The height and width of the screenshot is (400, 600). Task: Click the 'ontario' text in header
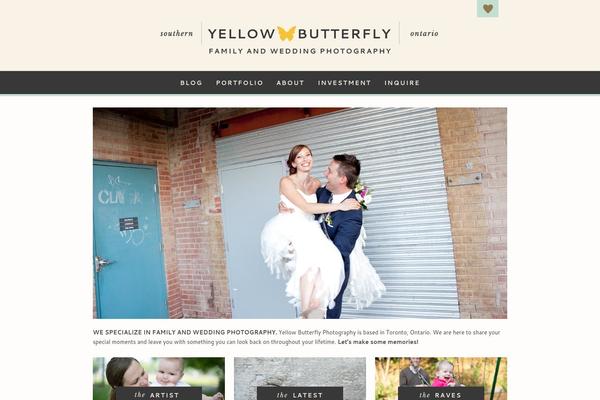click(424, 34)
